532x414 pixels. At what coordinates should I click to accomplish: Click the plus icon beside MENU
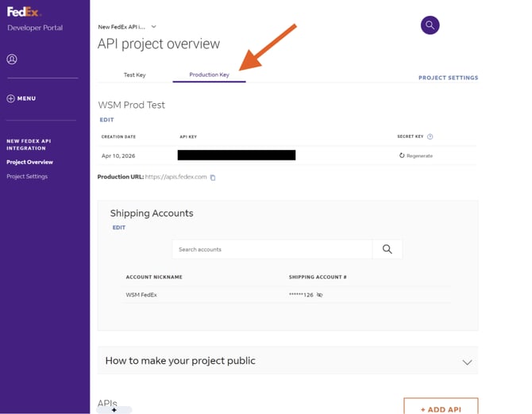(10, 98)
